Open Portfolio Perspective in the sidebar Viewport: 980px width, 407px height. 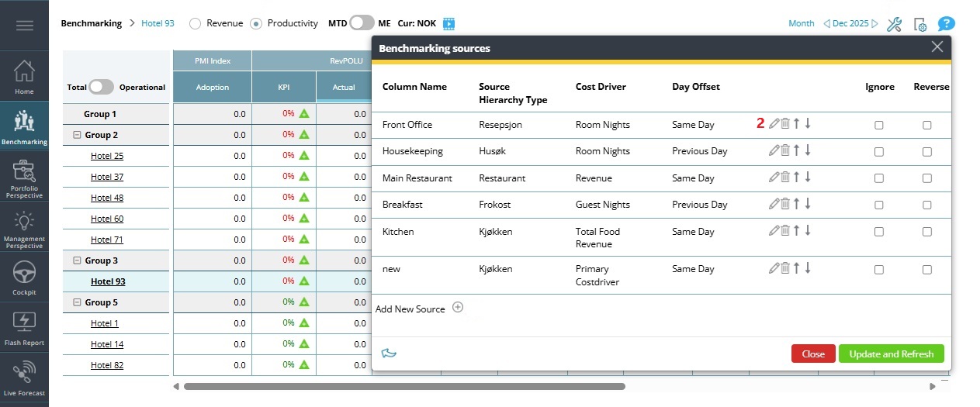[x=24, y=177]
